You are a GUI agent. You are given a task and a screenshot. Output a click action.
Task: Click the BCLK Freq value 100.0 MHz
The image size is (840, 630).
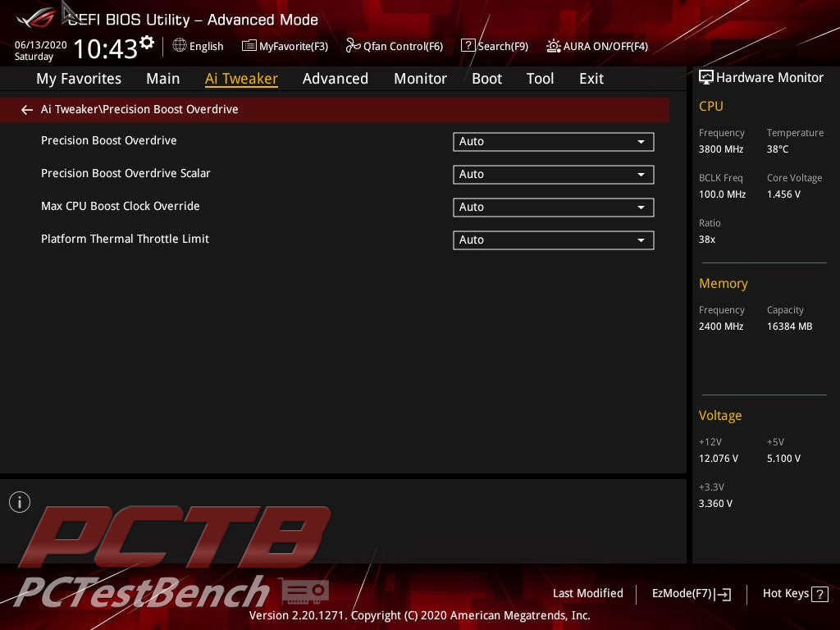(x=722, y=194)
